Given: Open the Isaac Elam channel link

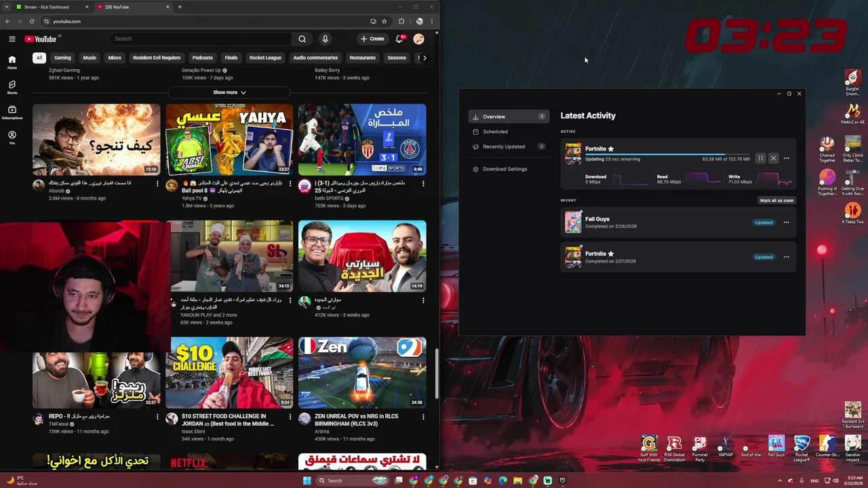Looking at the screenshot, I should click(x=193, y=432).
